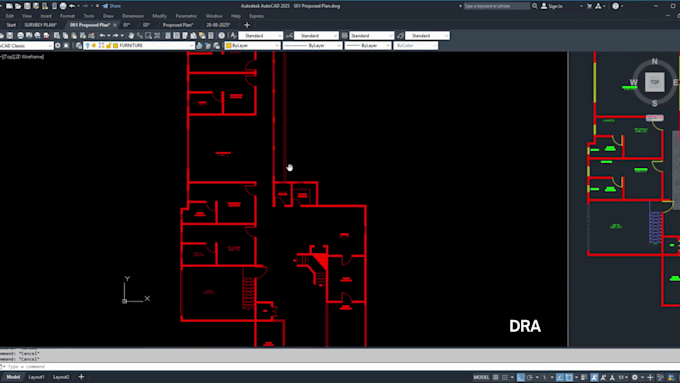Open the Tools menu
Screen dimensions: 680x383
coord(88,16)
